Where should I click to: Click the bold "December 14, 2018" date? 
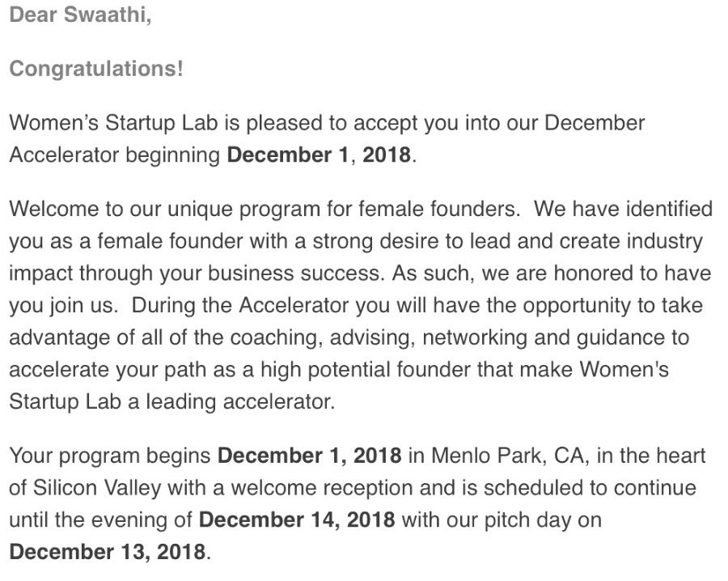[297, 520]
